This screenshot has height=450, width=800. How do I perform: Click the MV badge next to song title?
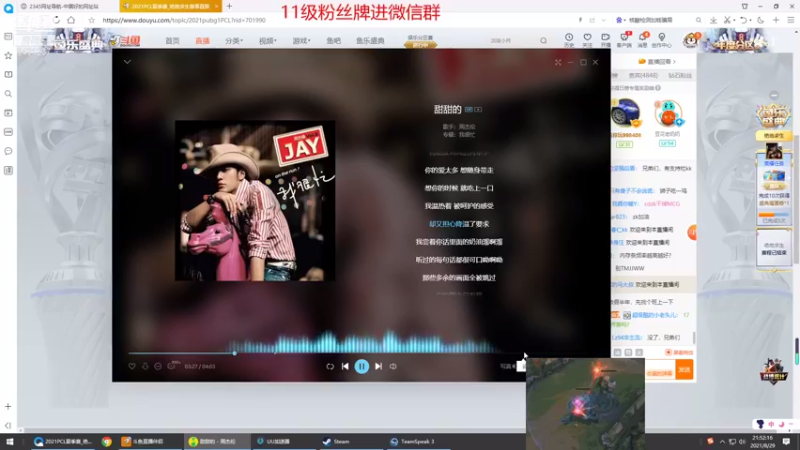478,109
